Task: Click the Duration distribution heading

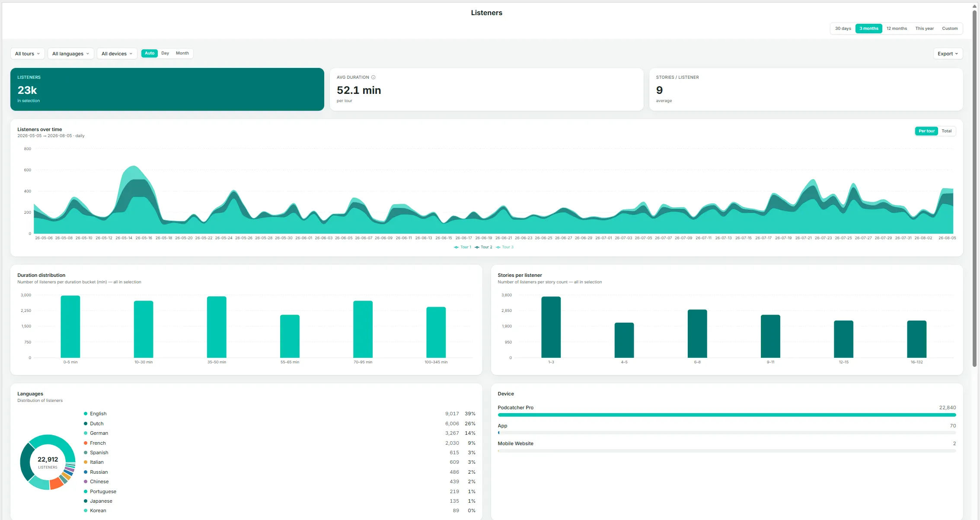Action: coord(41,275)
